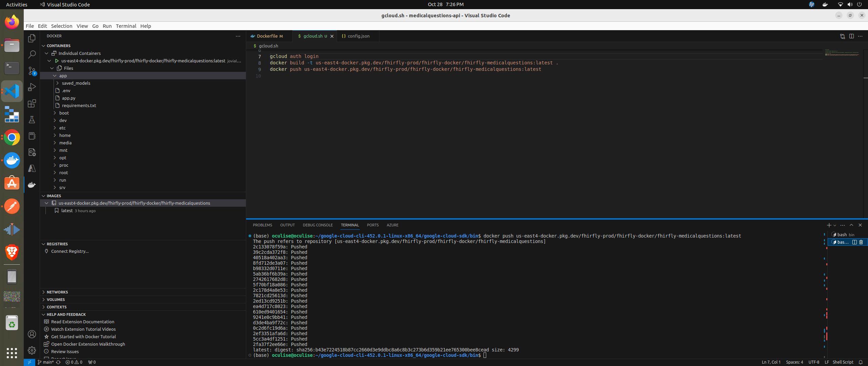Open the launch profile dropdown beside new terminal

(x=835, y=225)
